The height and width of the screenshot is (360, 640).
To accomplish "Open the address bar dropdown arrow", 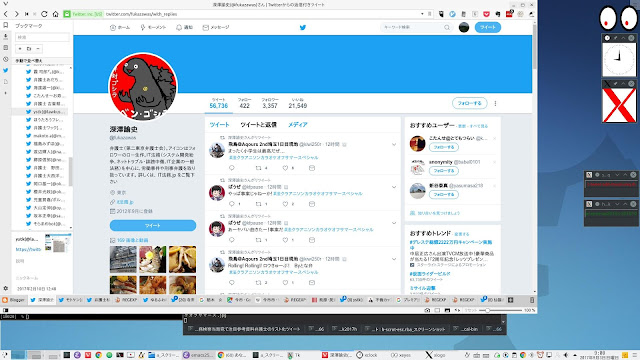I will pos(422,14).
